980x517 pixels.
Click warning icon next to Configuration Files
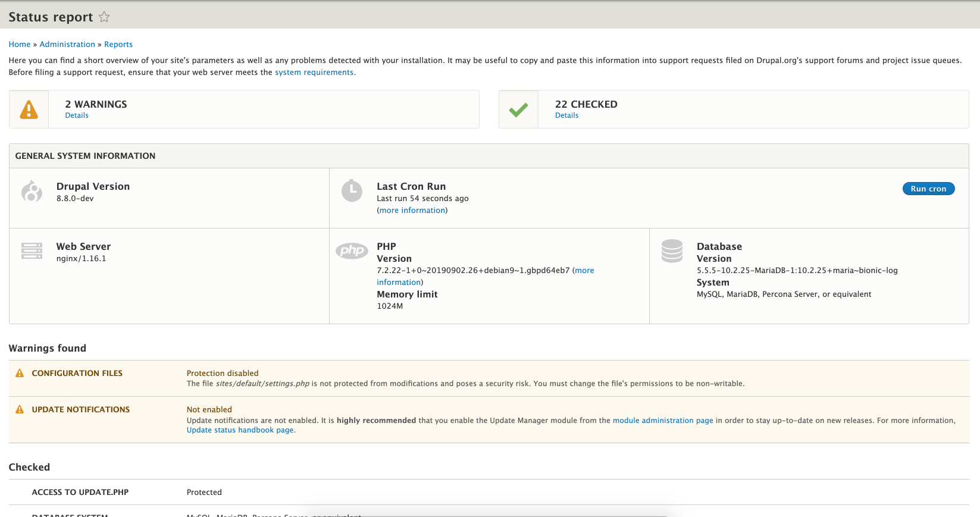coord(20,373)
